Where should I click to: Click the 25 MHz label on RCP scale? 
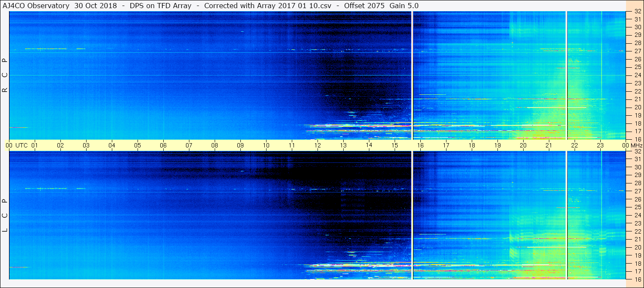coord(638,67)
